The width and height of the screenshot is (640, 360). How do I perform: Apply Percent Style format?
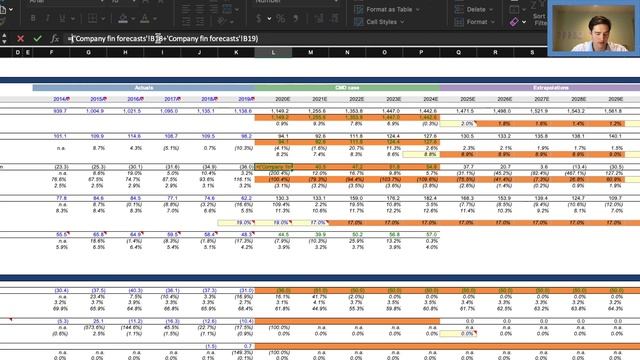pyautogui.click(x=281, y=18)
